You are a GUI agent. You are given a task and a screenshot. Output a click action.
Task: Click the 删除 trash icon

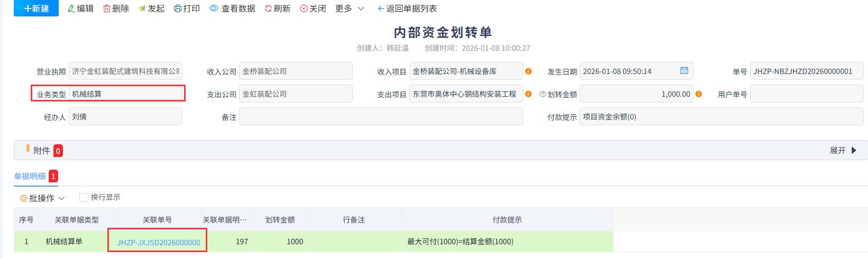pyautogui.click(x=107, y=8)
